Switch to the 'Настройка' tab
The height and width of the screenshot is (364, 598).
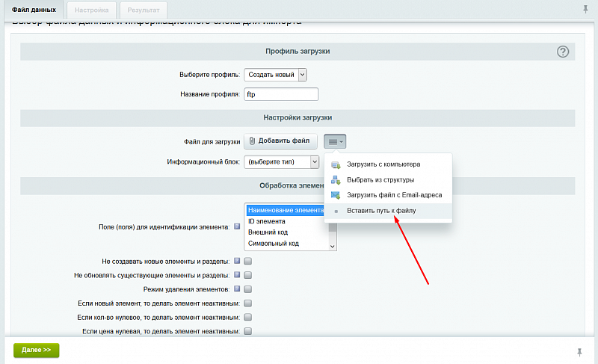tap(91, 10)
